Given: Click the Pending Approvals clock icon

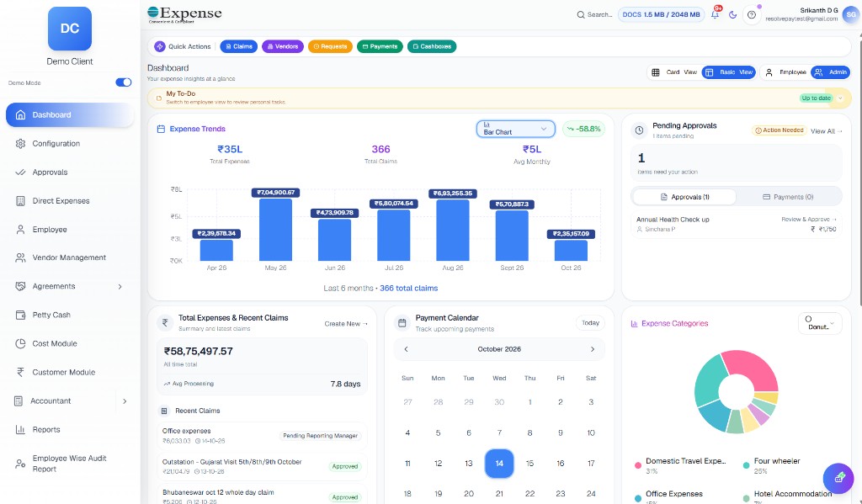Looking at the screenshot, I should click(640, 130).
